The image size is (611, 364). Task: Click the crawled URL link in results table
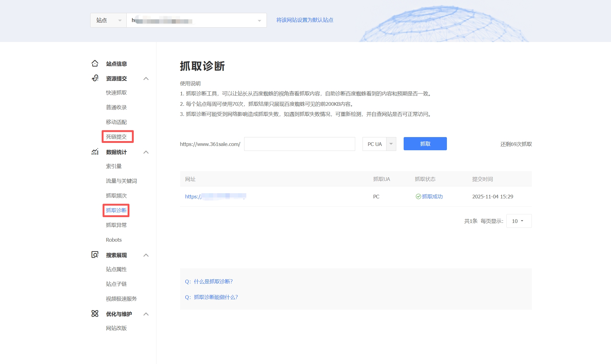[x=215, y=197]
